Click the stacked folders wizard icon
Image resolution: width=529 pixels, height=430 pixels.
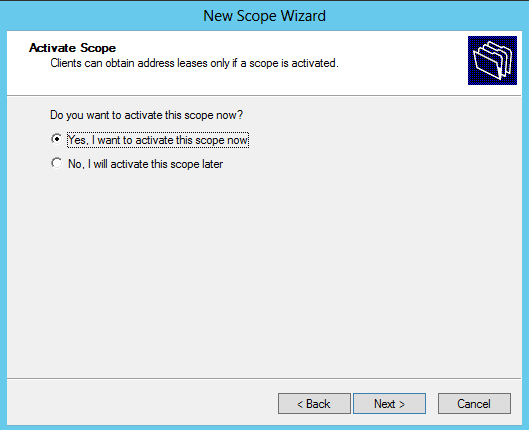[x=492, y=60]
